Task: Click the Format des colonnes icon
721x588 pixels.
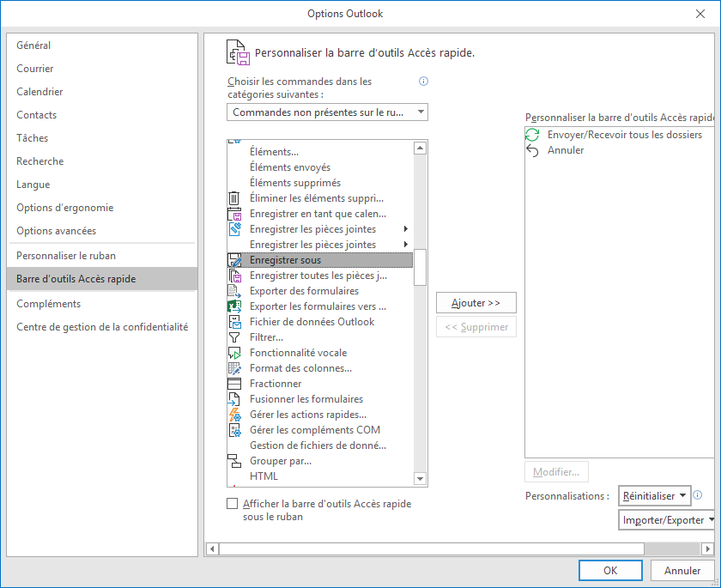Action: (234, 368)
